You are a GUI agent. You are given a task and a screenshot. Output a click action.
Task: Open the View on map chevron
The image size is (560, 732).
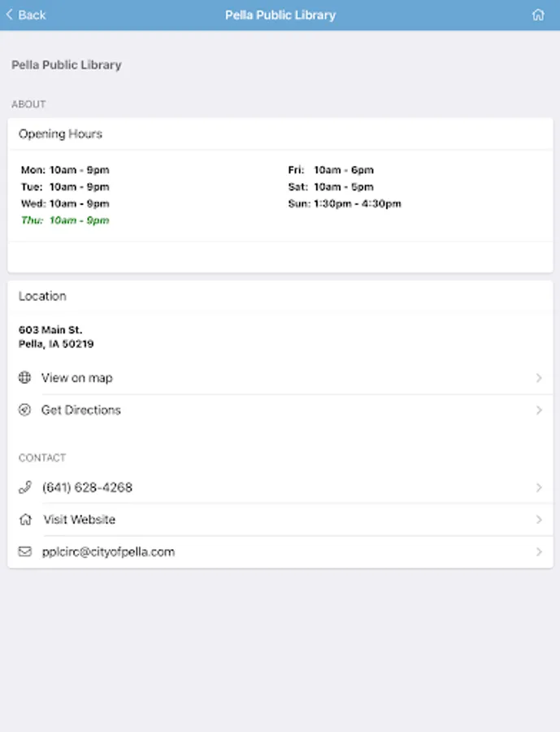539,377
